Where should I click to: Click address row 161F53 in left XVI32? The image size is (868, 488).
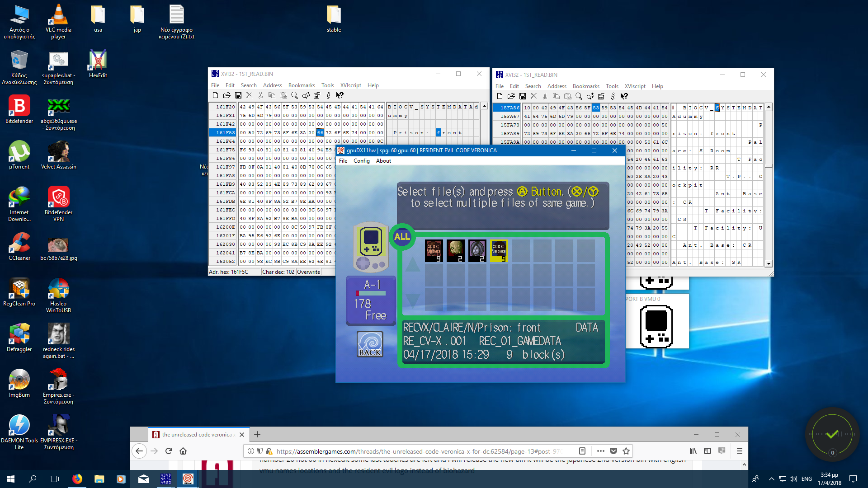point(222,132)
